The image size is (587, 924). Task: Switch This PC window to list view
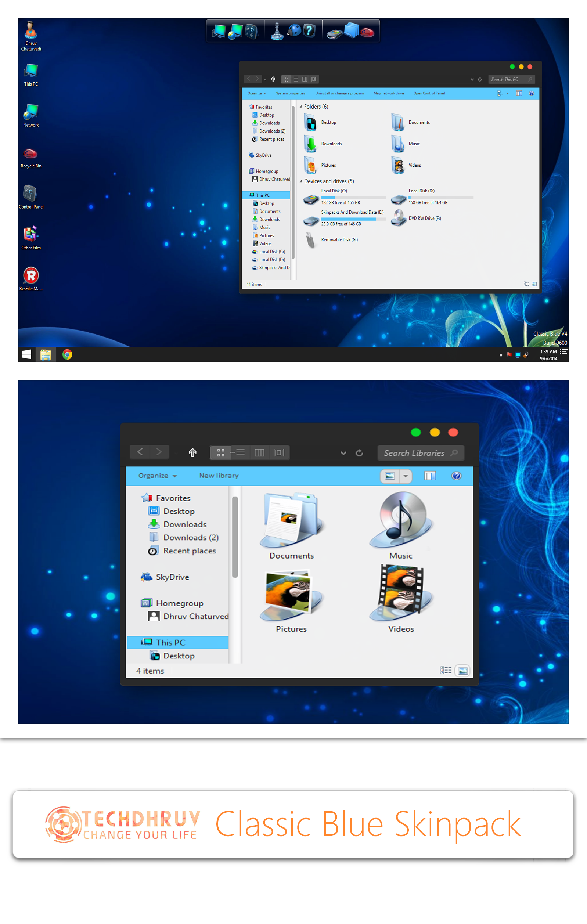click(296, 79)
